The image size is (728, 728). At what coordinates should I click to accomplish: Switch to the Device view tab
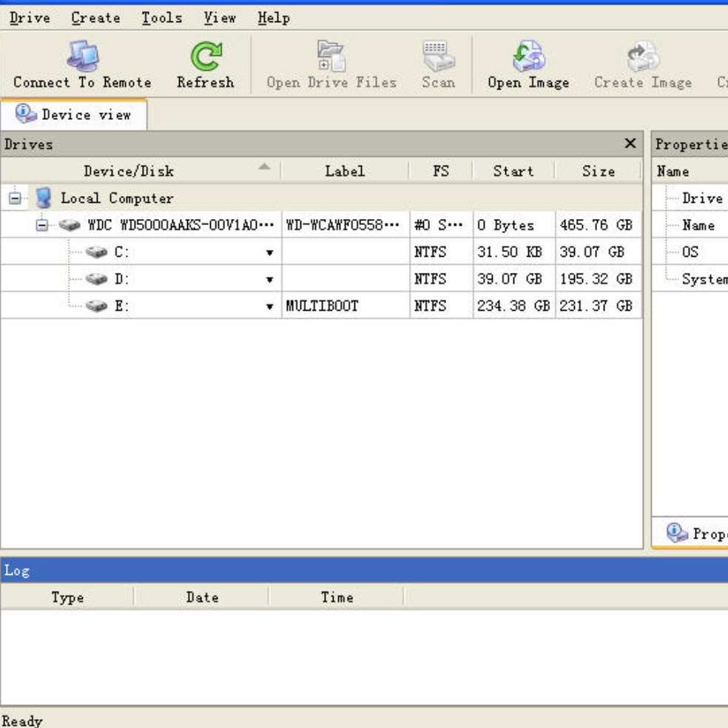pyautogui.click(x=74, y=115)
